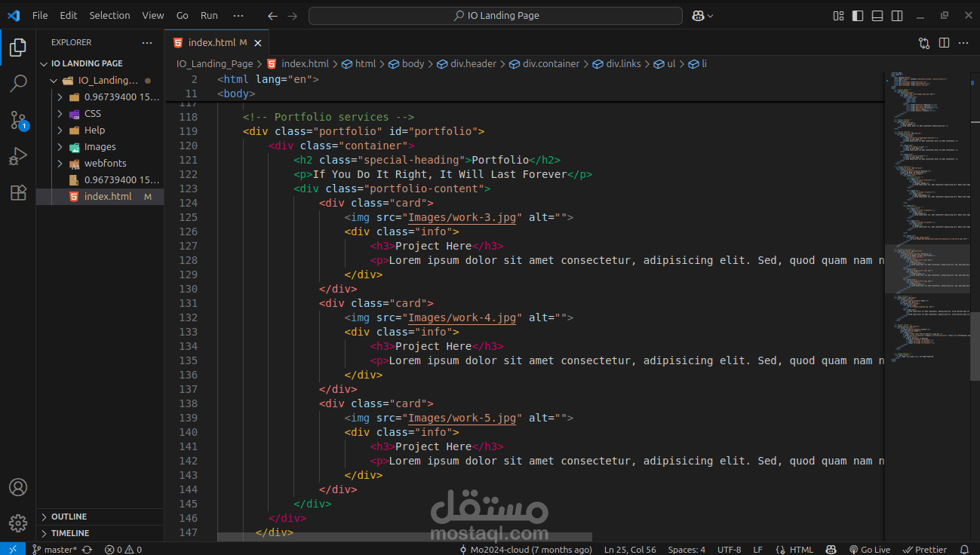This screenshot has height=555, width=980.
Task: Toggle the Primary Side Bar layout button
Action: [858, 16]
